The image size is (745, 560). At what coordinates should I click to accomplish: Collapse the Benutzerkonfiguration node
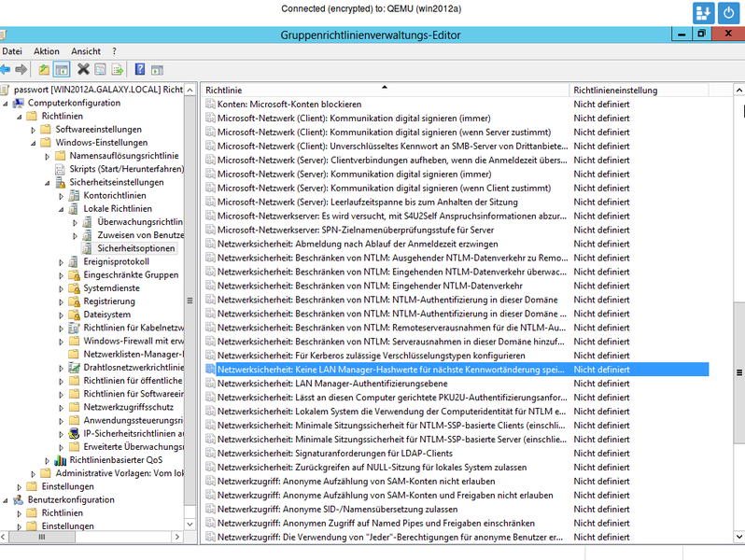tap(6, 499)
